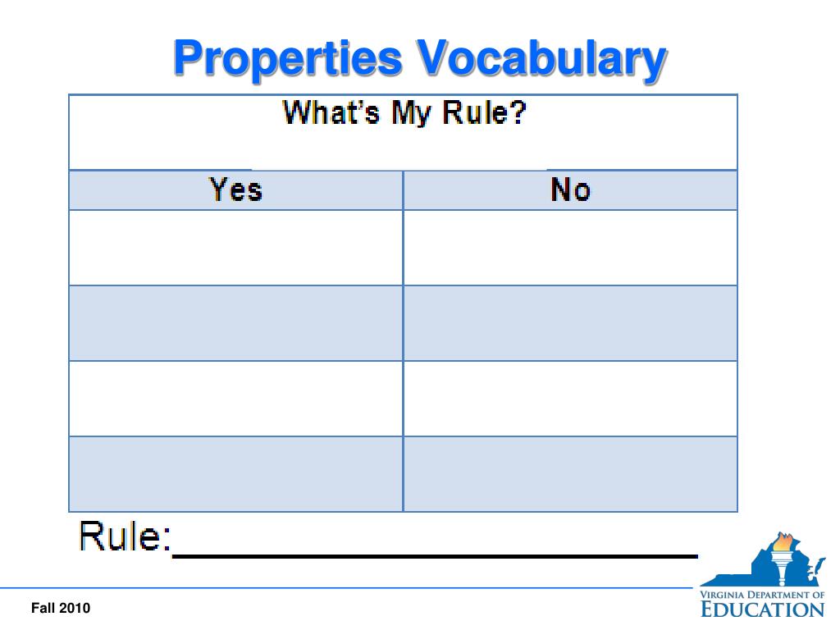The image size is (840, 630).
Task: Click the second shaded cell under No
Action: pyautogui.click(x=571, y=323)
